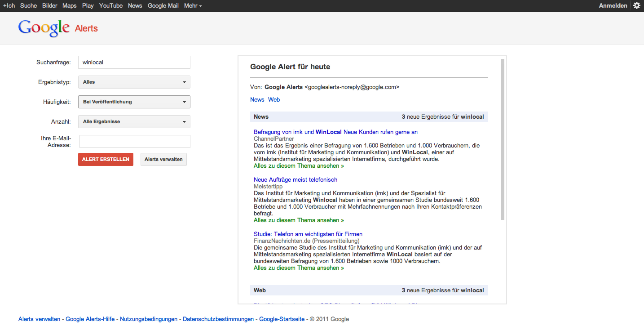Click Alles zu diesem Thema ansehen under FinanzNachrichten.de

299,268
